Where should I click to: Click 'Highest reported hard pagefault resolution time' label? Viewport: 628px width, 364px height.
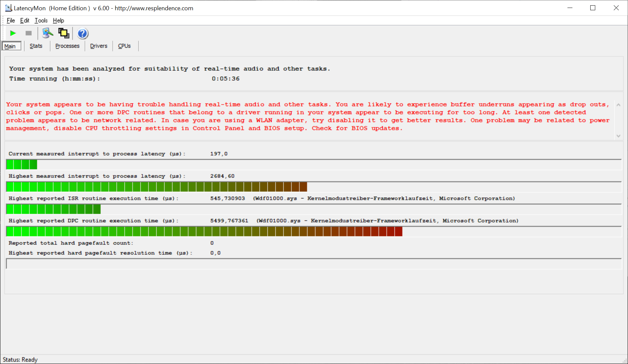[x=101, y=253]
